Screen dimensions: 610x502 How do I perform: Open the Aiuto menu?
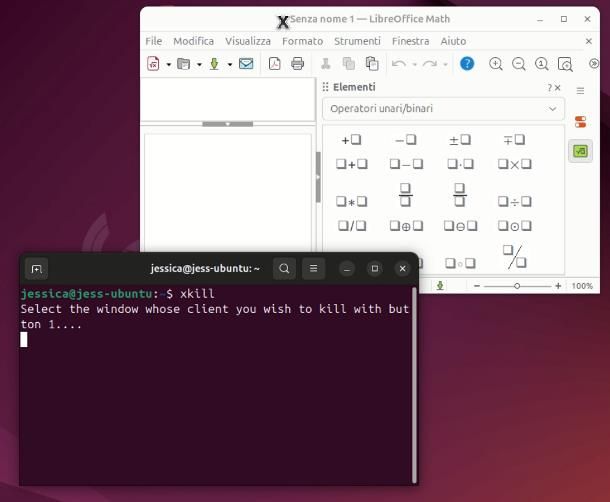453,41
